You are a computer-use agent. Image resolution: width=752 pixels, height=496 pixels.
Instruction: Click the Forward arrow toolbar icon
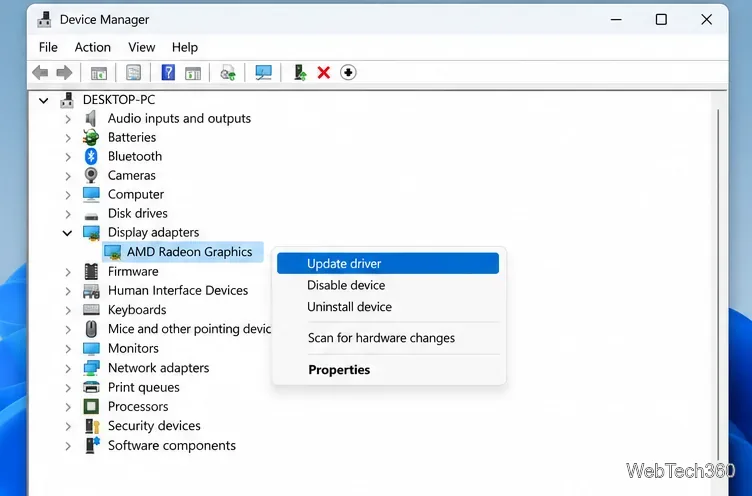click(x=64, y=73)
